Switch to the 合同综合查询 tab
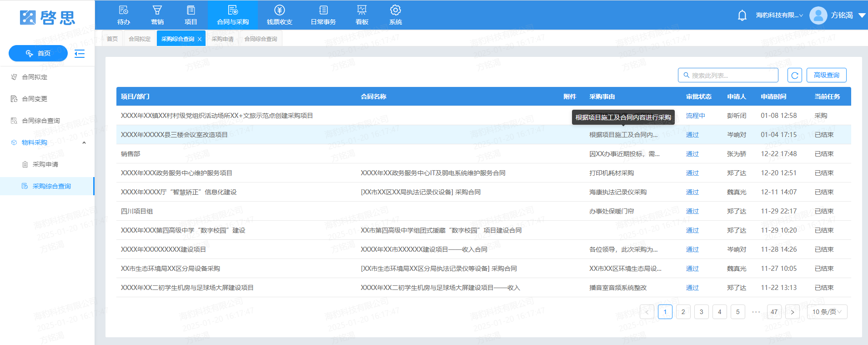 coord(261,39)
